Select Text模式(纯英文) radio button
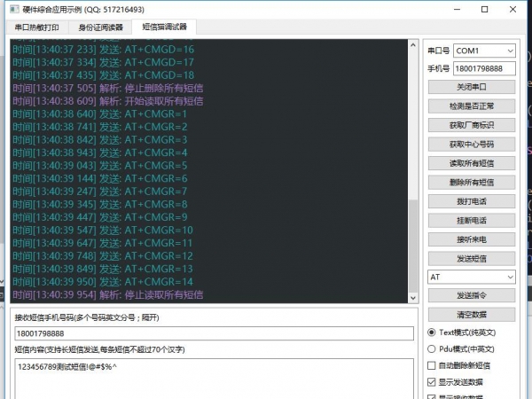 point(432,332)
